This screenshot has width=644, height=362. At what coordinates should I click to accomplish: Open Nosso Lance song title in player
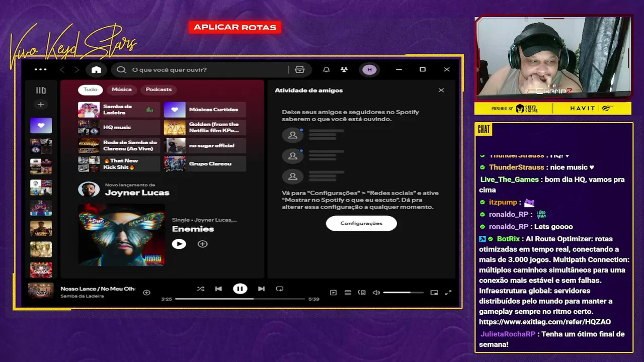(x=98, y=289)
